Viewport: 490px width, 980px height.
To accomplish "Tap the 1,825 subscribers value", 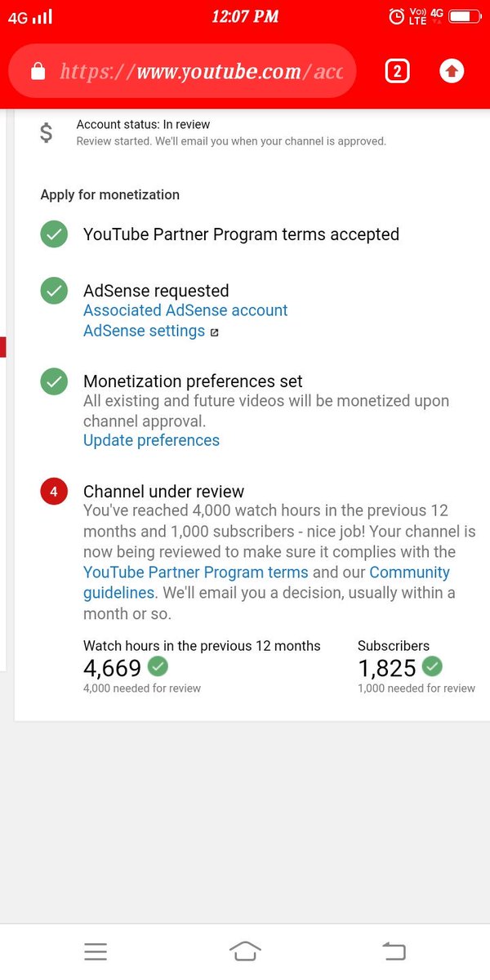I will [x=387, y=668].
